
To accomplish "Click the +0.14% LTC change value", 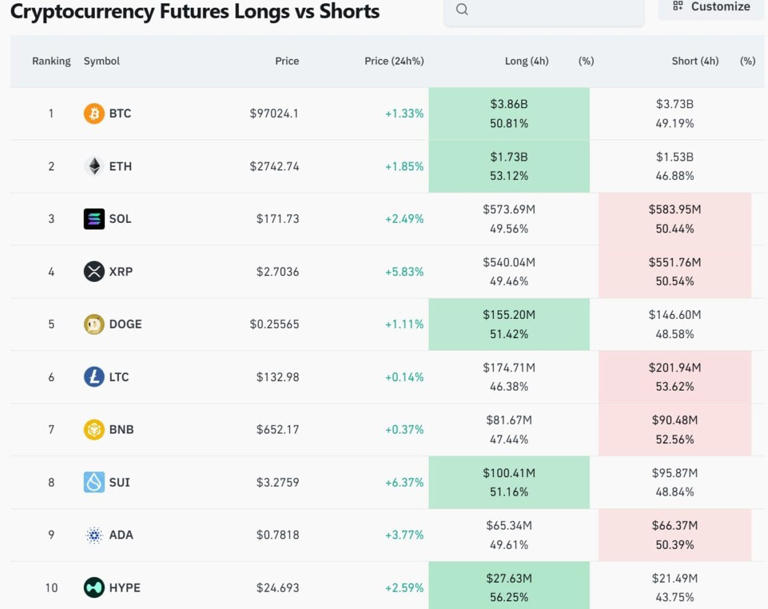I will click(x=404, y=377).
